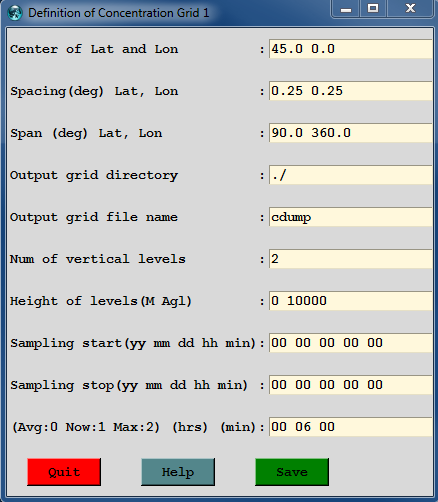Click the Sampling stop time field

(x=351, y=385)
